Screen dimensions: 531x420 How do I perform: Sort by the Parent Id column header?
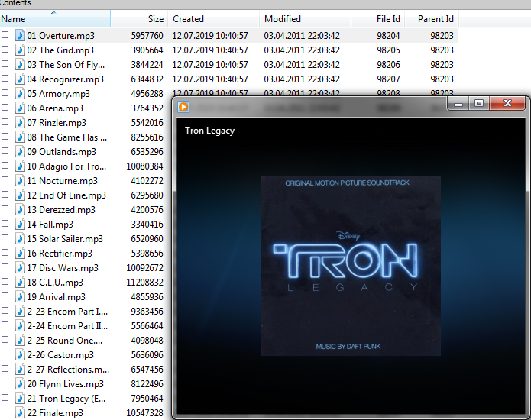(x=432, y=18)
